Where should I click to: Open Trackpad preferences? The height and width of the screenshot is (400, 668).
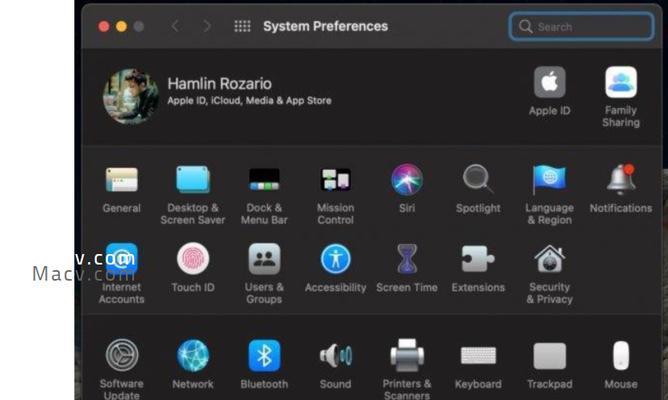click(x=550, y=355)
